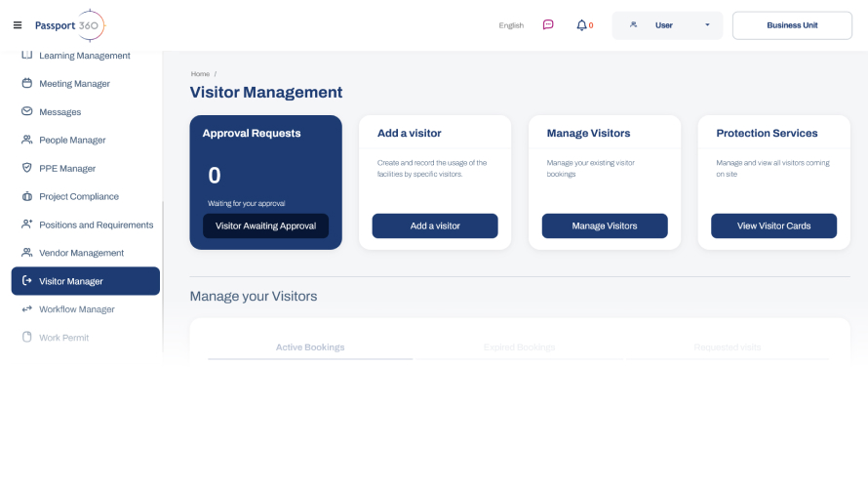Click the approval count 0
Image resolution: width=868 pixels, height=488 pixels.
click(x=215, y=176)
